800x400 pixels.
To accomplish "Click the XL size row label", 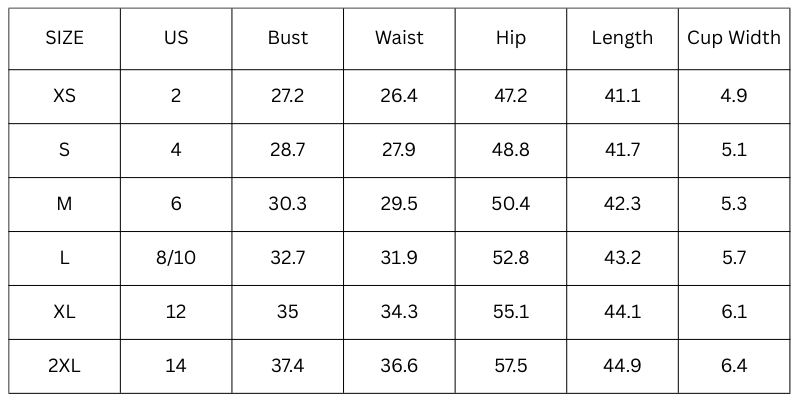I will (65, 312).
